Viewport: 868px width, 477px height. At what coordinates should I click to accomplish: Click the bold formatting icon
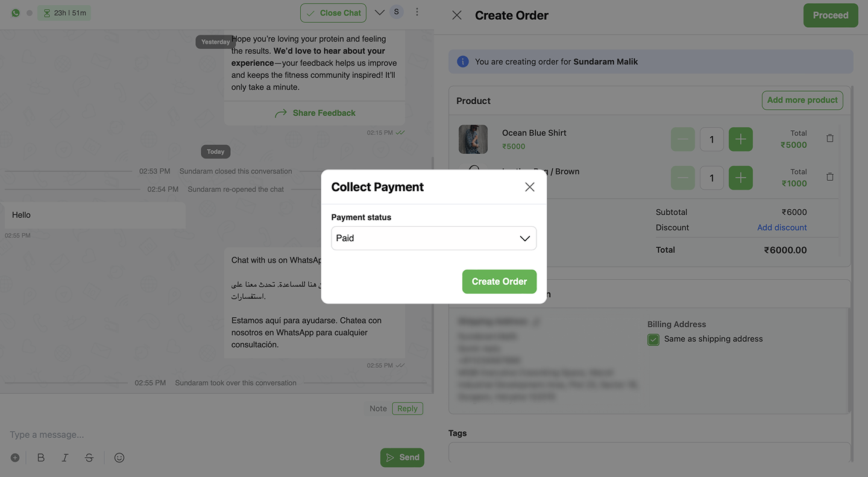point(41,458)
